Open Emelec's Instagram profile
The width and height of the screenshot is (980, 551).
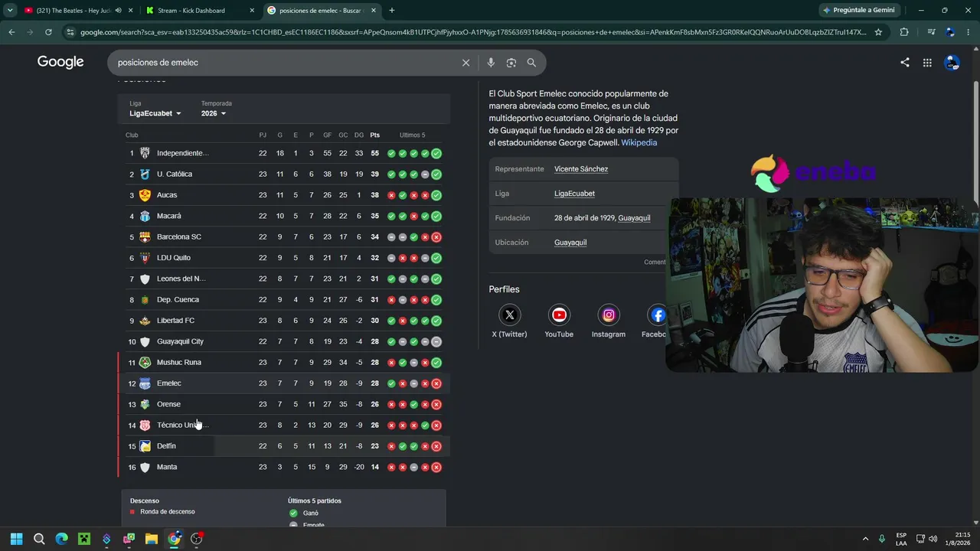pyautogui.click(x=609, y=321)
